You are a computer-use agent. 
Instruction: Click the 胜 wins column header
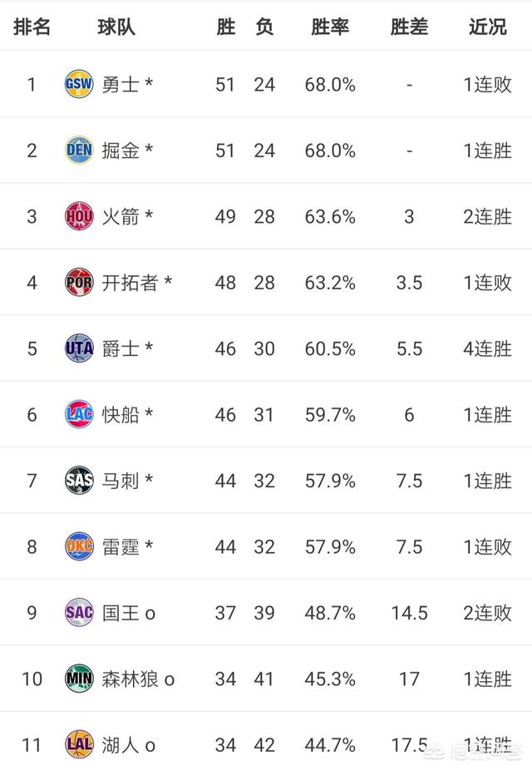225,27
